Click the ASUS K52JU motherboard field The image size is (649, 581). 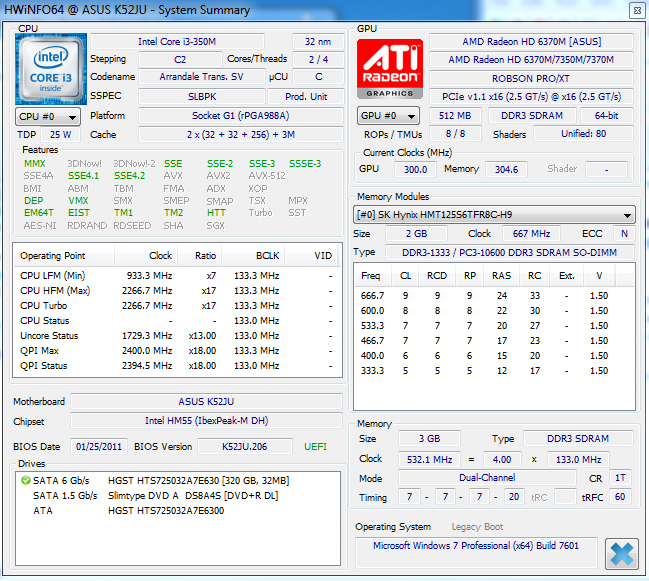coord(206,402)
